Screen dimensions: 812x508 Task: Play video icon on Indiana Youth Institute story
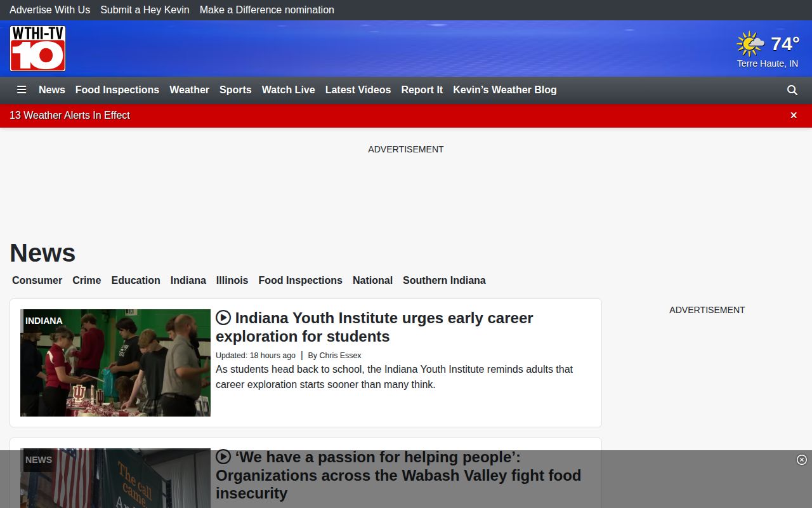click(223, 317)
